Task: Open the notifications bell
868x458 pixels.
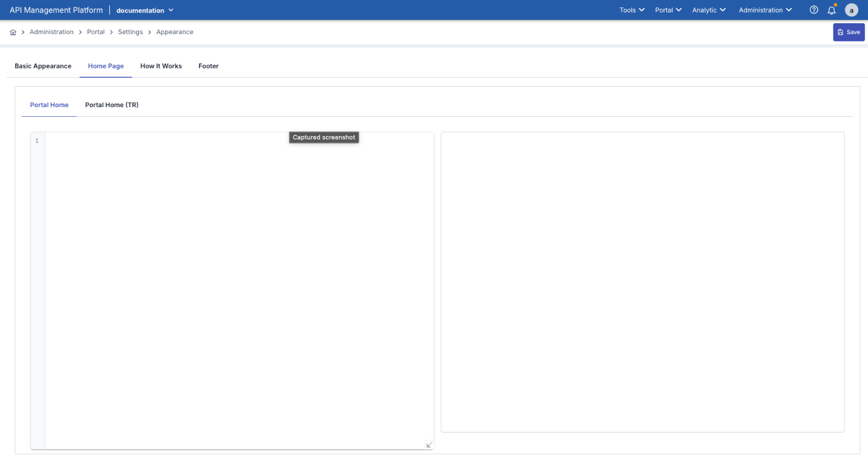Action: point(831,10)
